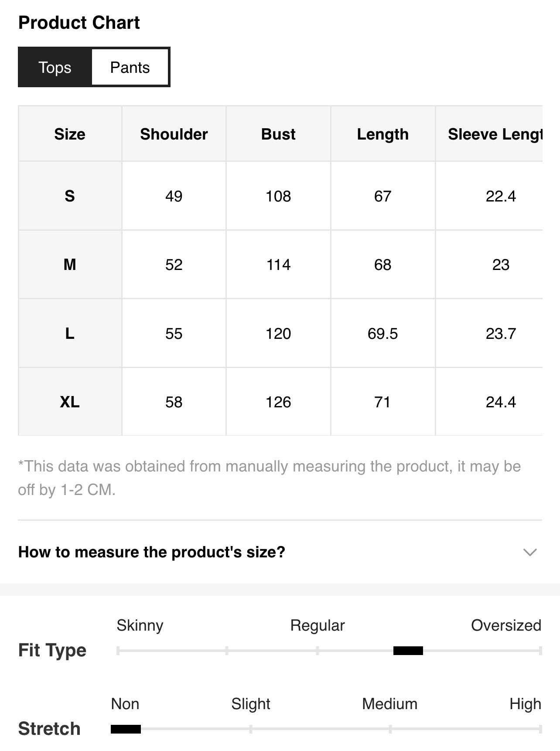This screenshot has height=751, width=560.
Task: Expand the how to measure chevron
Action: coord(529,553)
